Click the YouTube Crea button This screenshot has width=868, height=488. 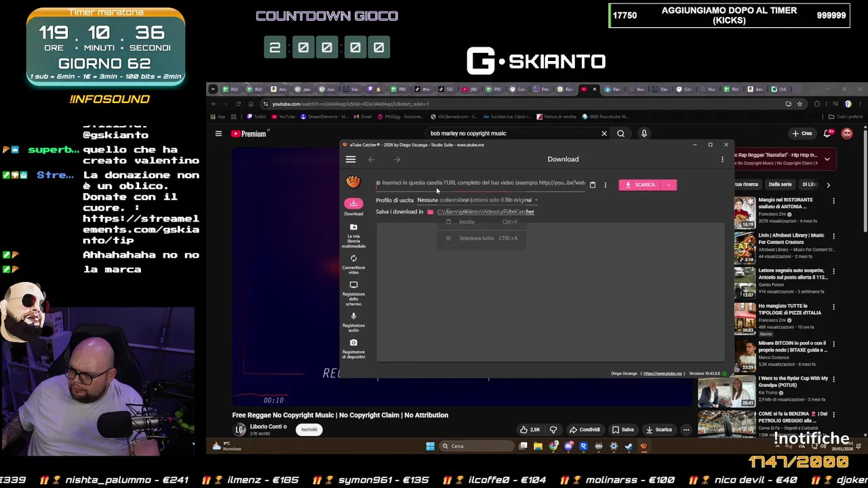tap(802, 134)
